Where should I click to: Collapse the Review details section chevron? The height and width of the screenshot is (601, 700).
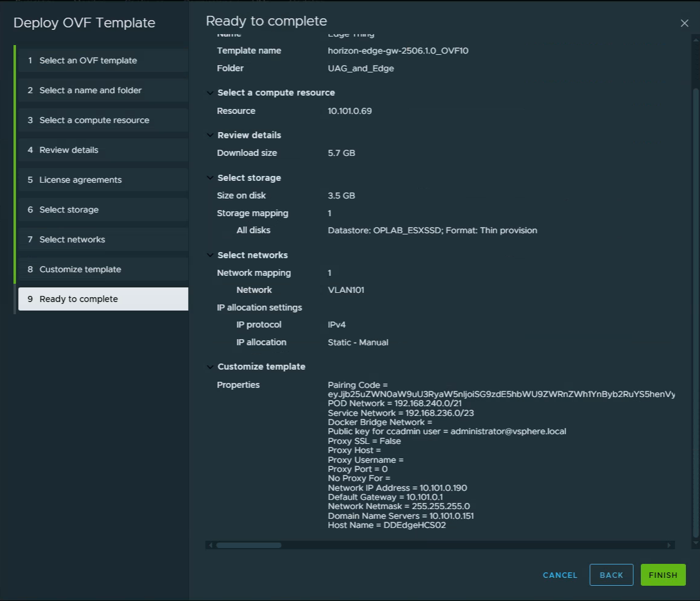click(211, 136)
